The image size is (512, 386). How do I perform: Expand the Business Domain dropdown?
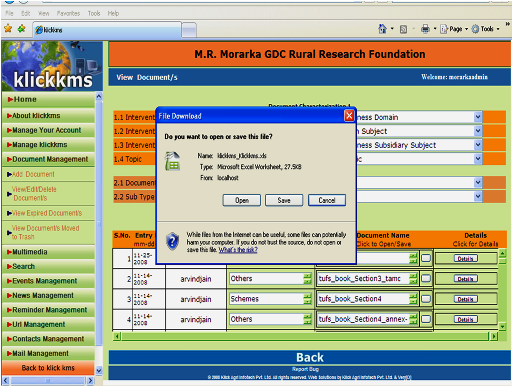tap(478, 117)
